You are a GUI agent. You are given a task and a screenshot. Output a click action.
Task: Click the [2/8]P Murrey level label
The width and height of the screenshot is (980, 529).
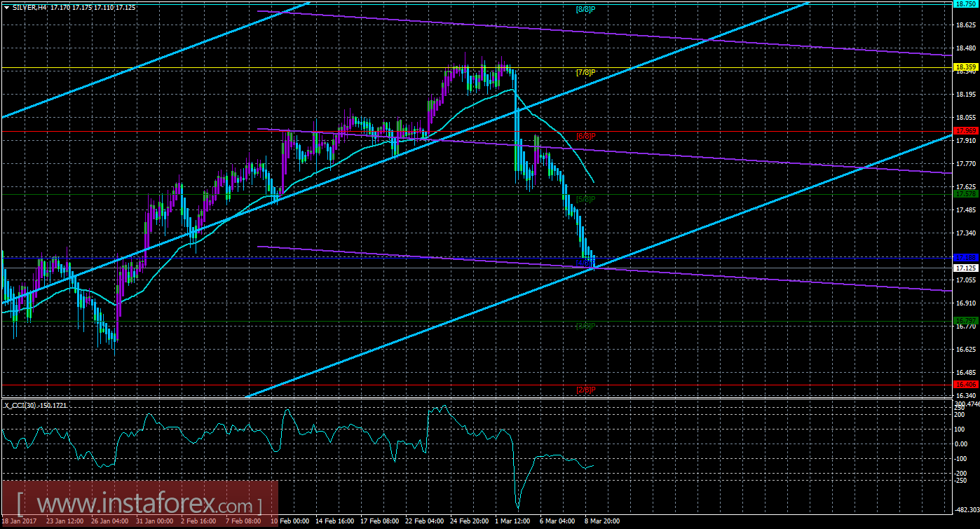tap(585, 390)
